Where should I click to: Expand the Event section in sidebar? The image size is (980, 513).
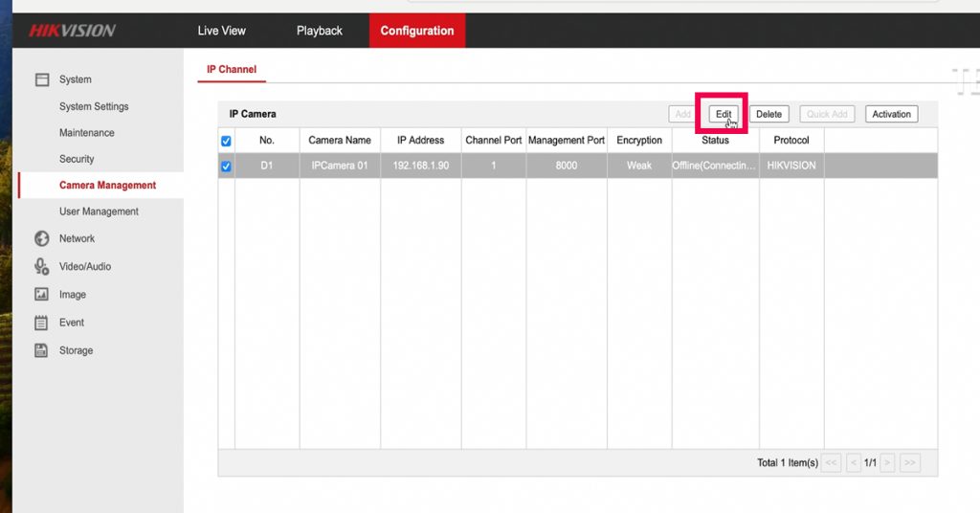pyautogui.click(x=72, y=323)
